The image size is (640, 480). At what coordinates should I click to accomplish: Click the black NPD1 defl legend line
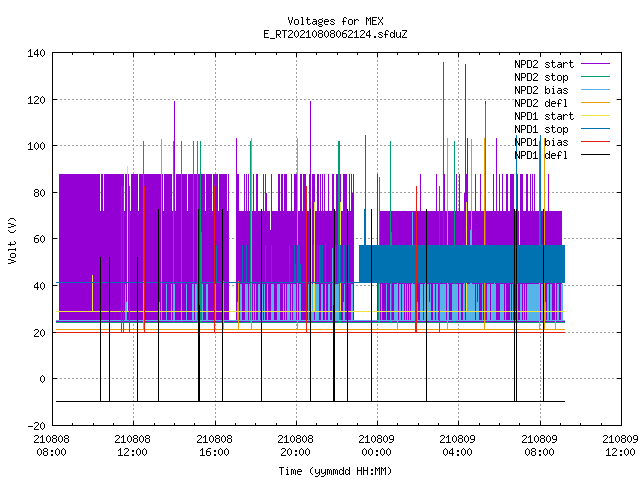coord(595,155)
